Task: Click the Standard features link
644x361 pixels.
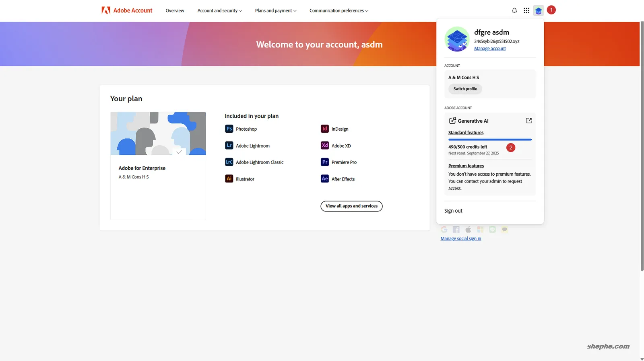Action: click(466, 133)
